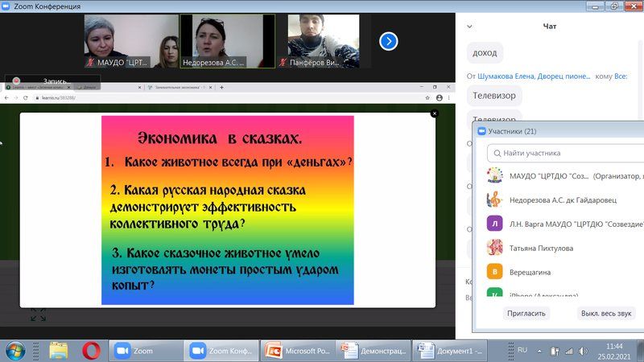Switch to the first Learnis browser tab
Screen dimensions: 644x362
(x=37, y=88)
